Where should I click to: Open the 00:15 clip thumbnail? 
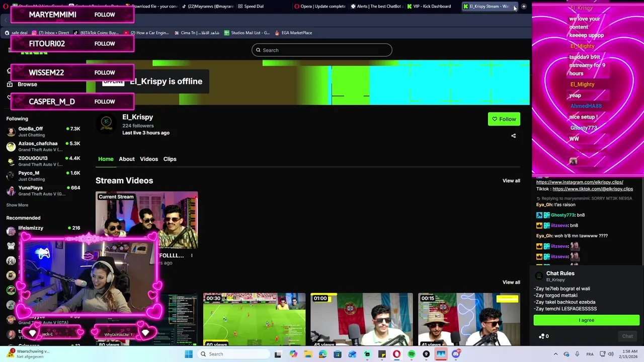[469, 319]
